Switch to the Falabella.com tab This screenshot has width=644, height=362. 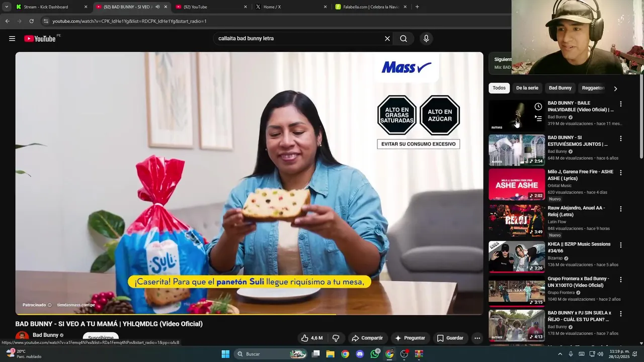click(371, 7)
